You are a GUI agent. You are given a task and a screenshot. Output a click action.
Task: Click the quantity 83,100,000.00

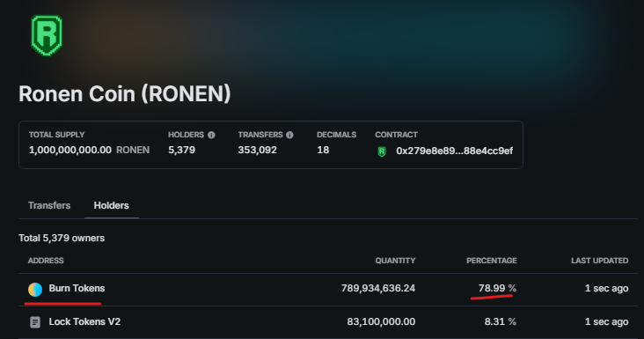pyautogui.click(x=381, y=321)
